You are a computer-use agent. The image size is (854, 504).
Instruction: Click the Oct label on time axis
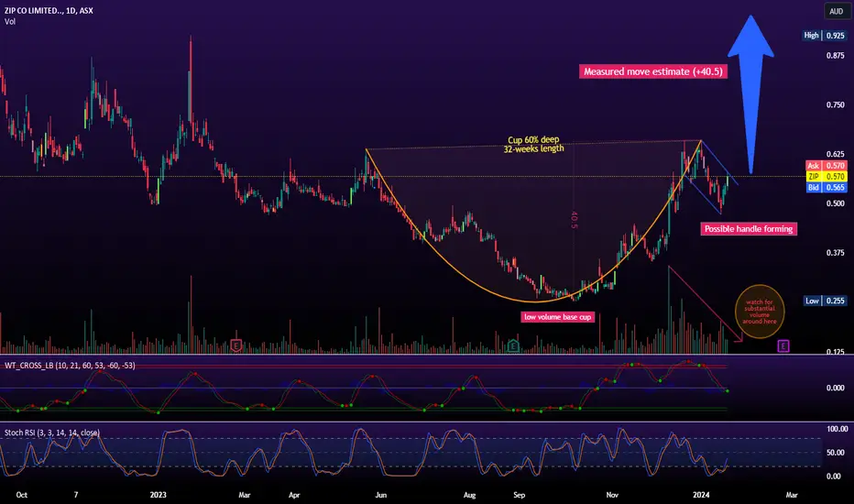pos(22,495)
